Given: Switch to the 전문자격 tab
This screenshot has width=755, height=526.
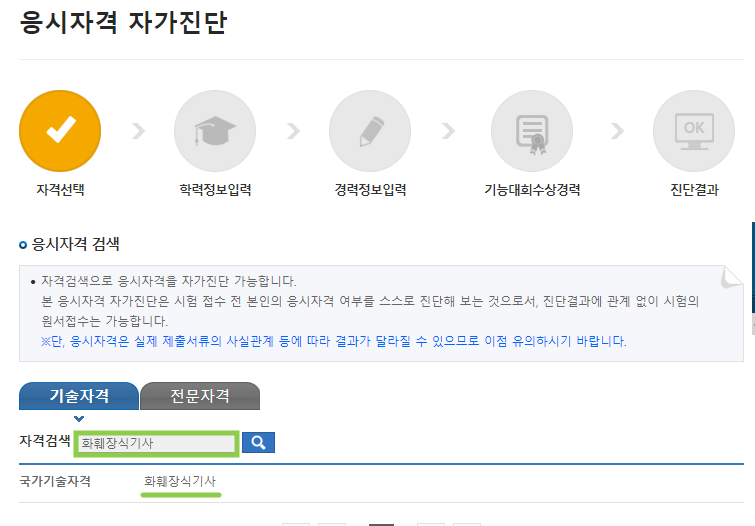Looking at the screenshot, I should click(x=200, y=396).
